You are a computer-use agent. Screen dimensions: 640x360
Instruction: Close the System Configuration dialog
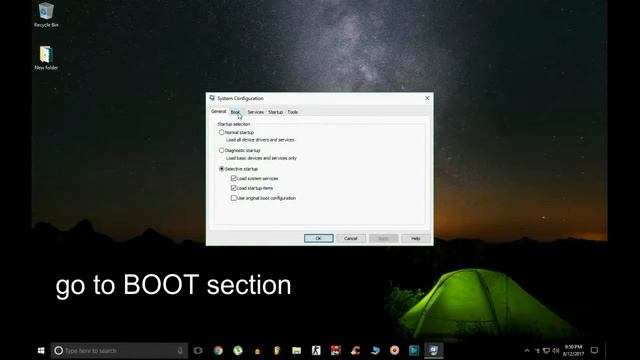pos(427,98)
